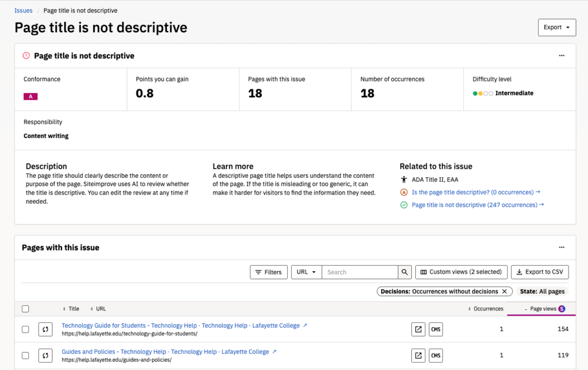Click the 119 page views value

[563, 356]
